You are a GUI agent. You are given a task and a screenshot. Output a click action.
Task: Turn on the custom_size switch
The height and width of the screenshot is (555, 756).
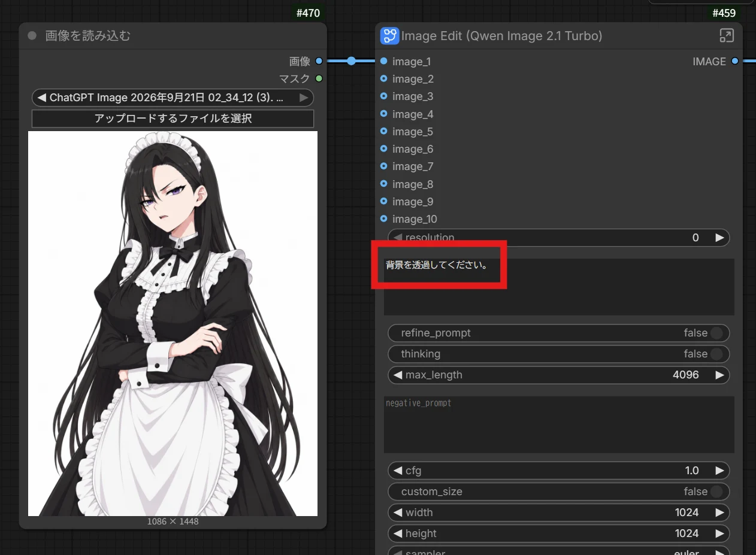[716, 492]
